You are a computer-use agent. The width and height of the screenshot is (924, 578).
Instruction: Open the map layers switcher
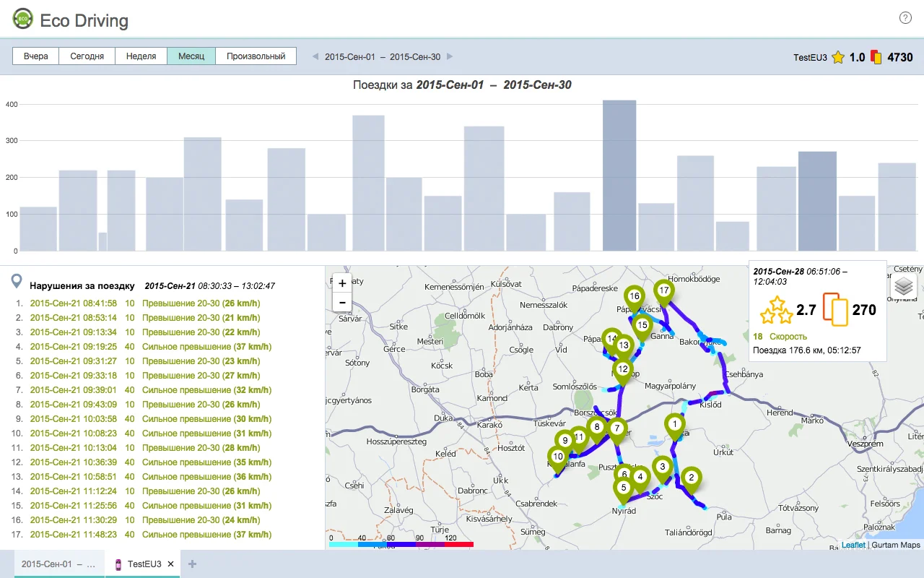(x=904, y=286)
